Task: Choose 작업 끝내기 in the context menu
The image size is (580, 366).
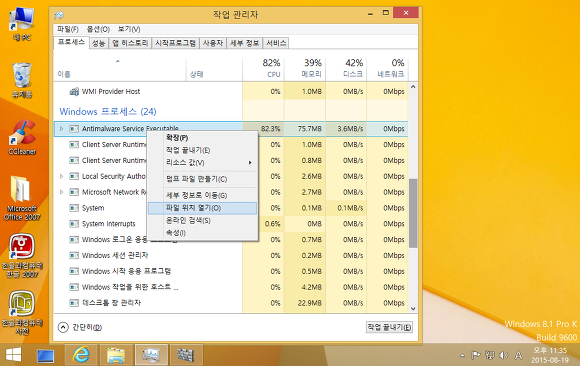Action: click(202, 150)
